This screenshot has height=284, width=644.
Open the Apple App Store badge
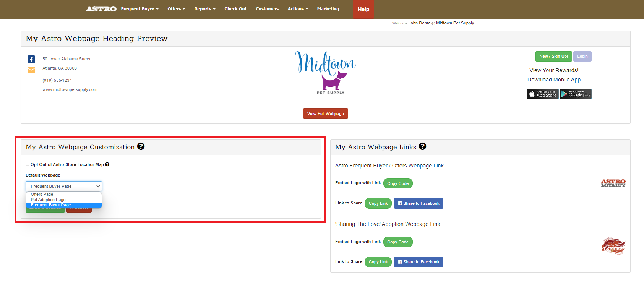point(543,94)
